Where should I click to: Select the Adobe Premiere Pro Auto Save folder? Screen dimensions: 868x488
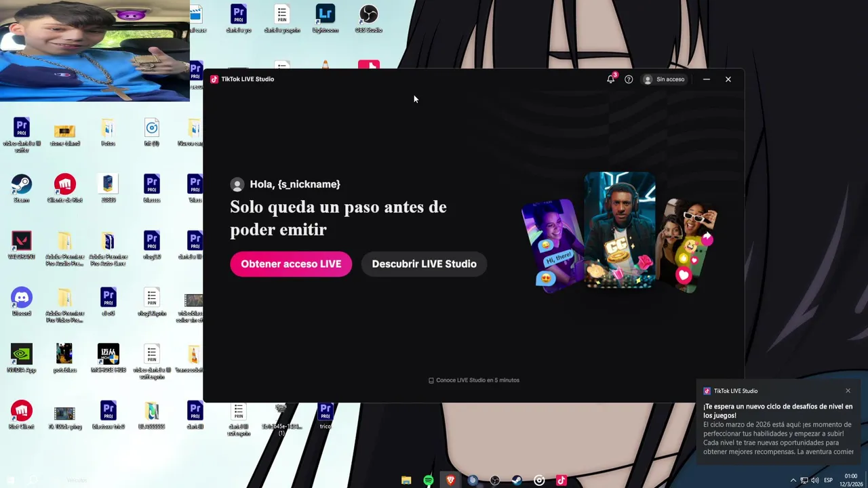pyautogui.click(x=108, y=249)
